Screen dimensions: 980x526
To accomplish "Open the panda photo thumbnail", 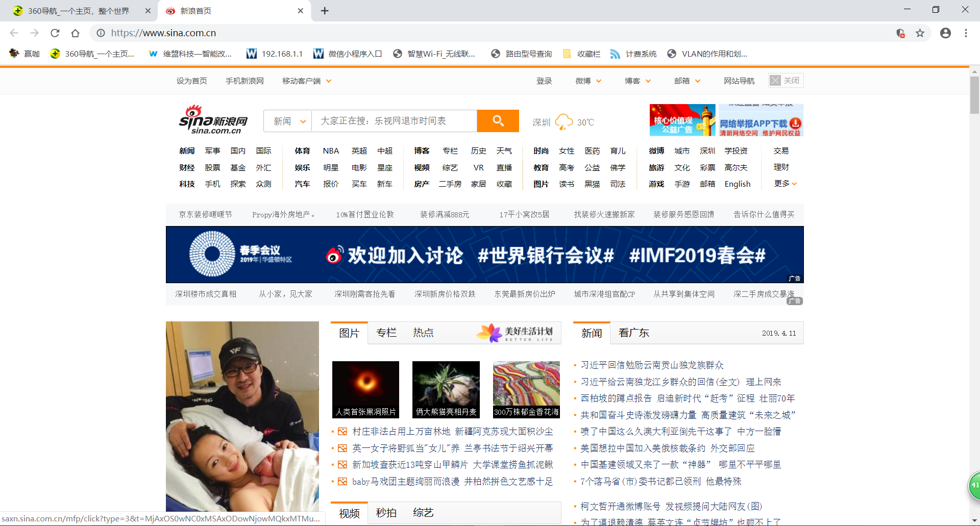I will pos(446,389).
